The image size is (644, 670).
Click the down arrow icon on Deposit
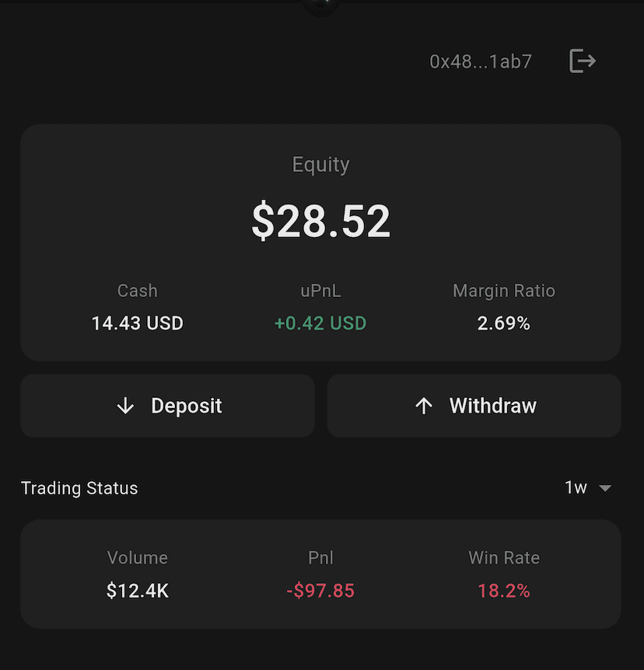[125, 406]
